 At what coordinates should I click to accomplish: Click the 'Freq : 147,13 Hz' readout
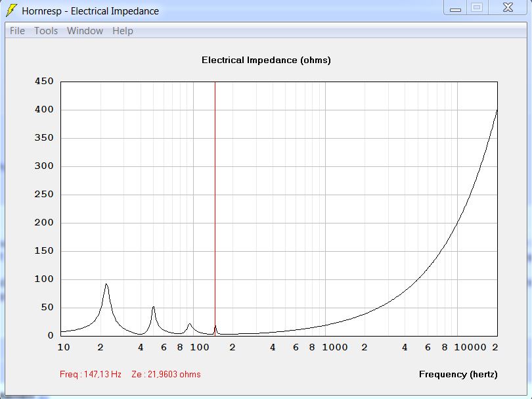91,374
